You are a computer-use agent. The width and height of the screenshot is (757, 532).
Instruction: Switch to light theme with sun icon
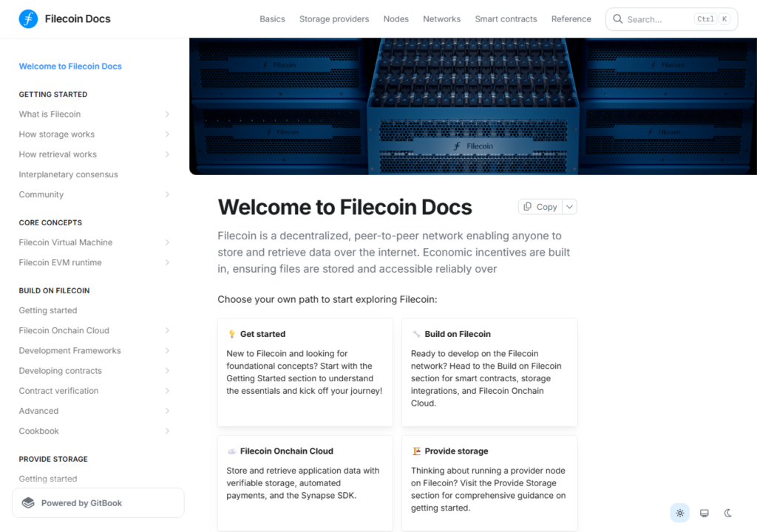[680, 514]
